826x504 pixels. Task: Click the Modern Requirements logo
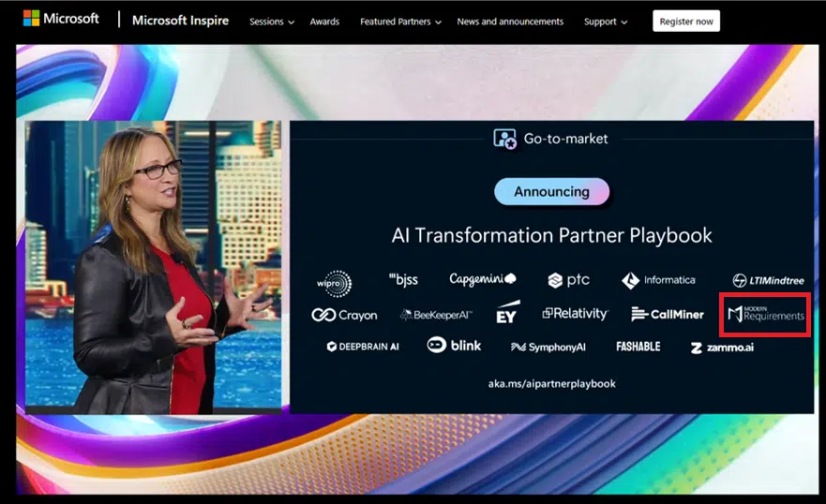click(765, 315)
